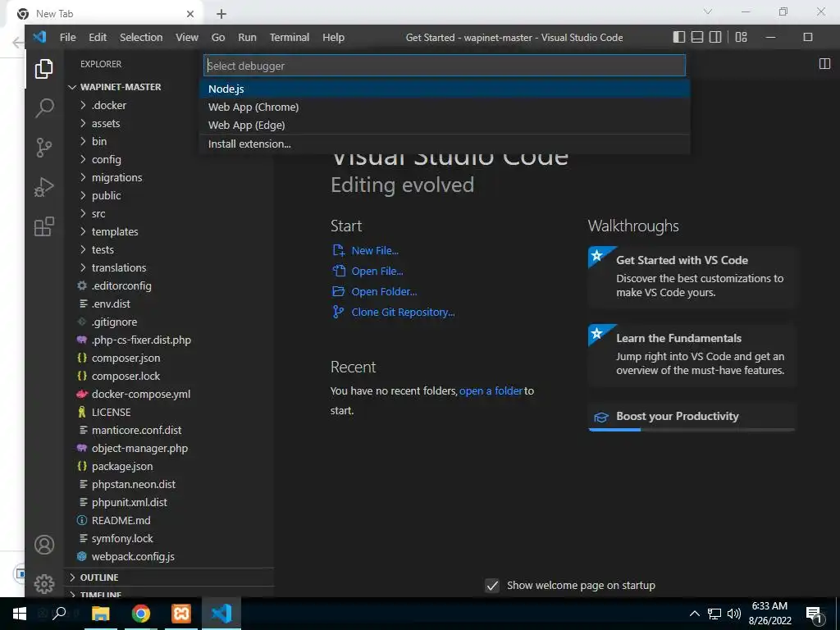Screen dimensions: 840x630
Task: Open the View menu
Action: [187, 37]
